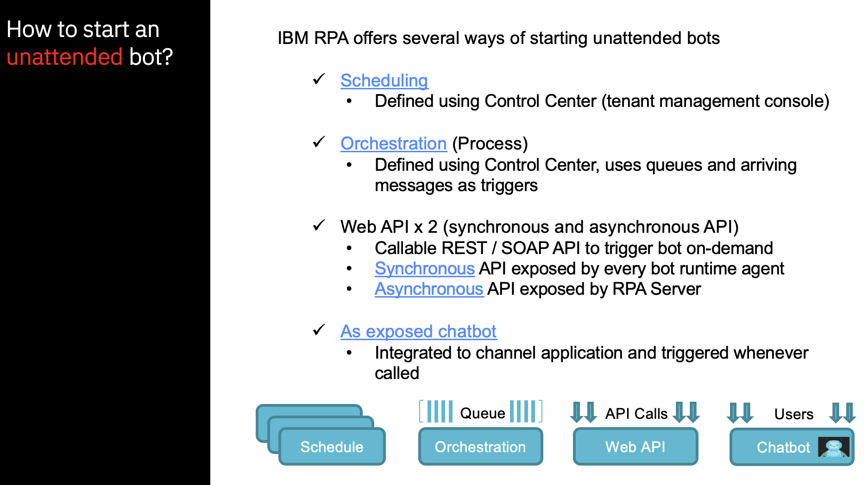The image size is (868, 485).
Task: Click the text 'Integrated to channel application and triggered whenever'
Action: pyautogui.click(x=591, y=353)
